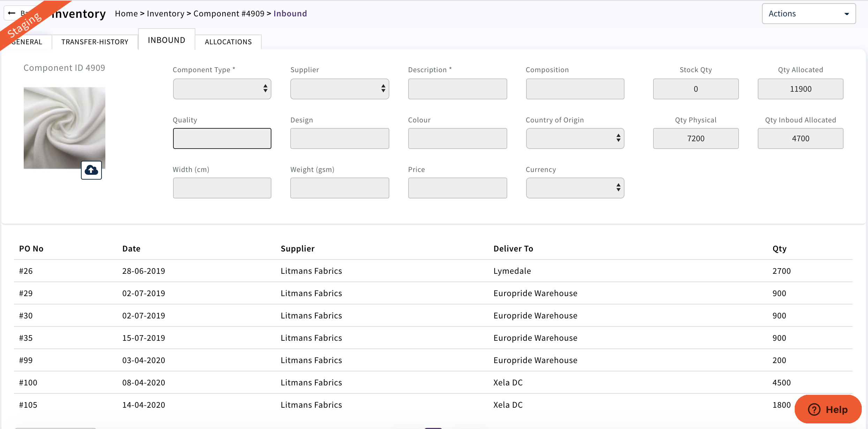Focus the Quality input field

(222, 138)
